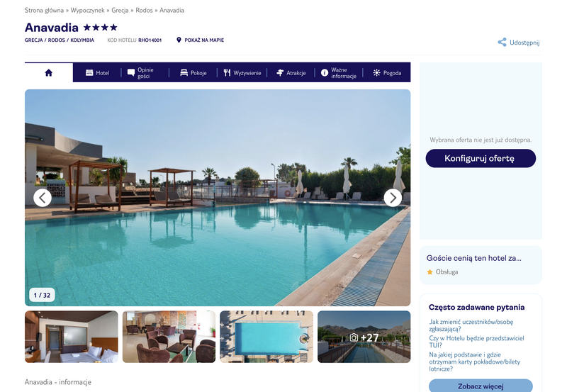567x392 pixels.
Task: Click the map pin icon by Pokaż na mapie
Action: point(179,40)
